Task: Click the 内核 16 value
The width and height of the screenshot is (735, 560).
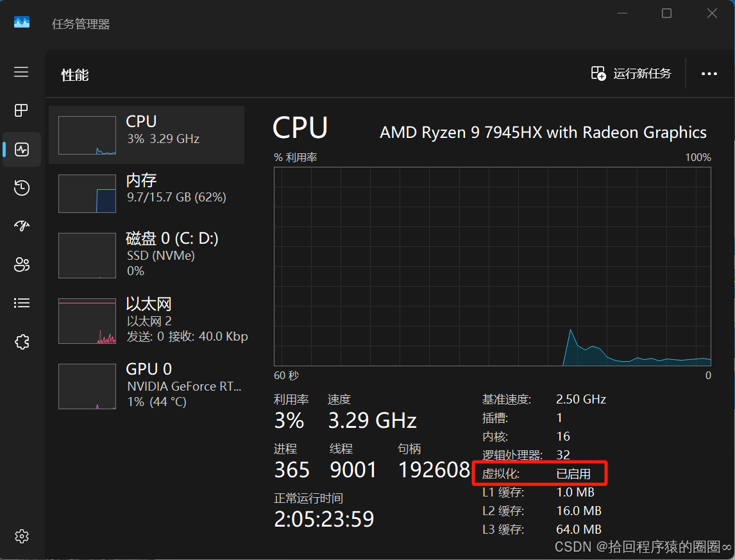Action: [563, 437]
